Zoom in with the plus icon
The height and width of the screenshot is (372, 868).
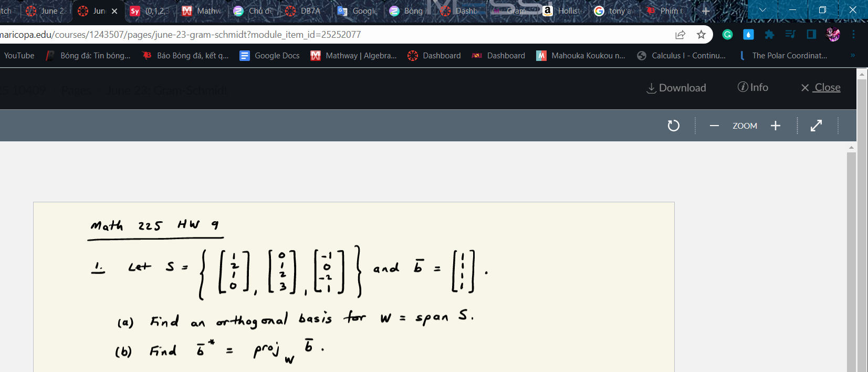coord(776,126)
